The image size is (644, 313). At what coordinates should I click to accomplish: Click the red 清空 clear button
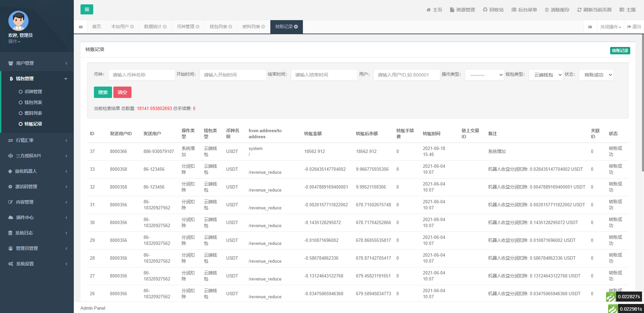coord(122,92)
